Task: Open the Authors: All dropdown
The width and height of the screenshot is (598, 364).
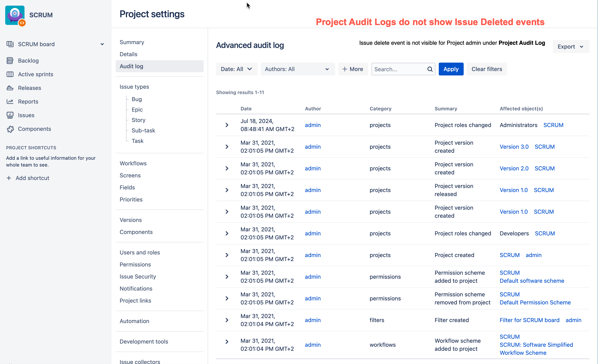Action: point(298,69)
